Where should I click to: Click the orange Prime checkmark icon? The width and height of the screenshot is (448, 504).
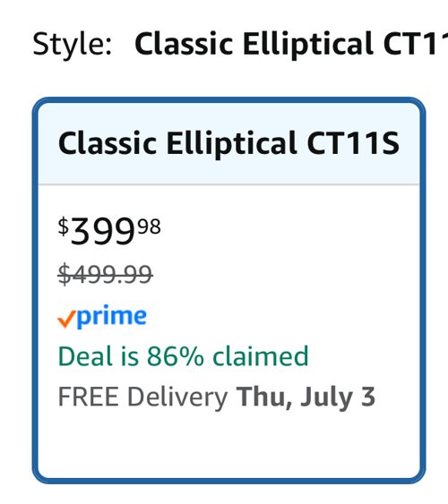click(66, 319)
